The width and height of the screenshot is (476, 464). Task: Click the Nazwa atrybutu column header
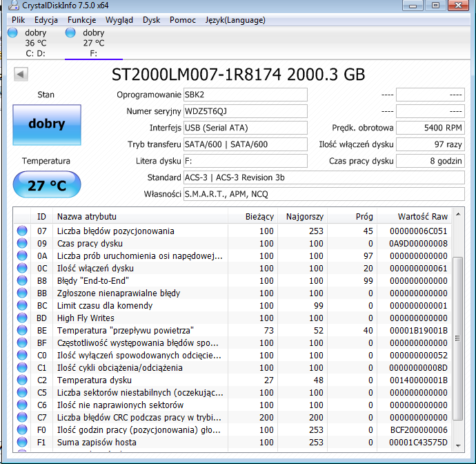coord(140,217)
